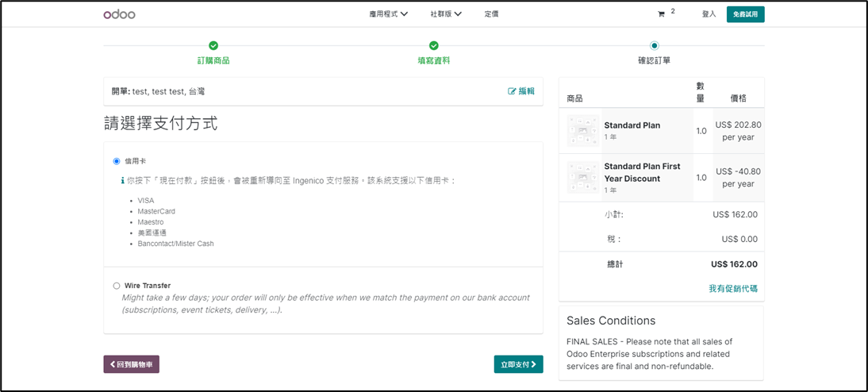
Task: Click the cart item count badge 2
Action: (x=673, y=11)
